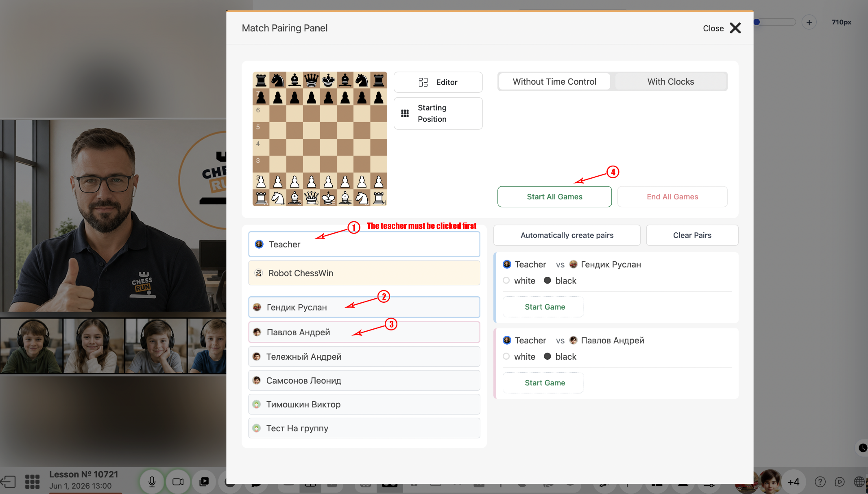This screenshot has height=494, width=868.
Task: Open the language globe icon
Action: (859, 482)
